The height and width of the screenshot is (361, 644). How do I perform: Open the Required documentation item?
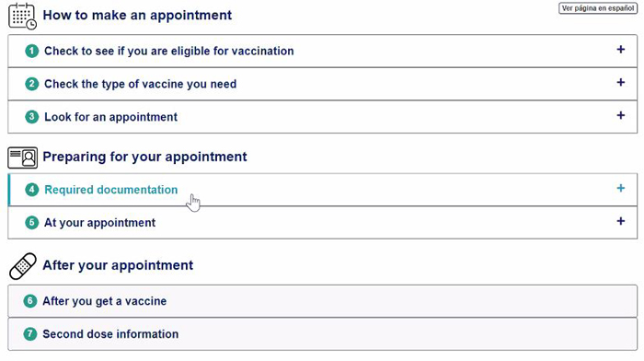(x=322, y=190)
